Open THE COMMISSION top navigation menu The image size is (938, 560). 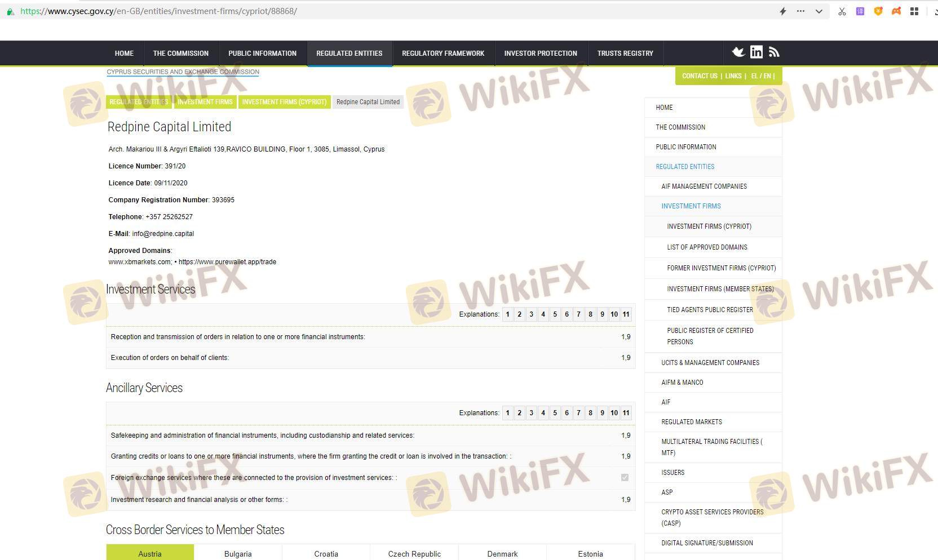click(x=181, y=54)
